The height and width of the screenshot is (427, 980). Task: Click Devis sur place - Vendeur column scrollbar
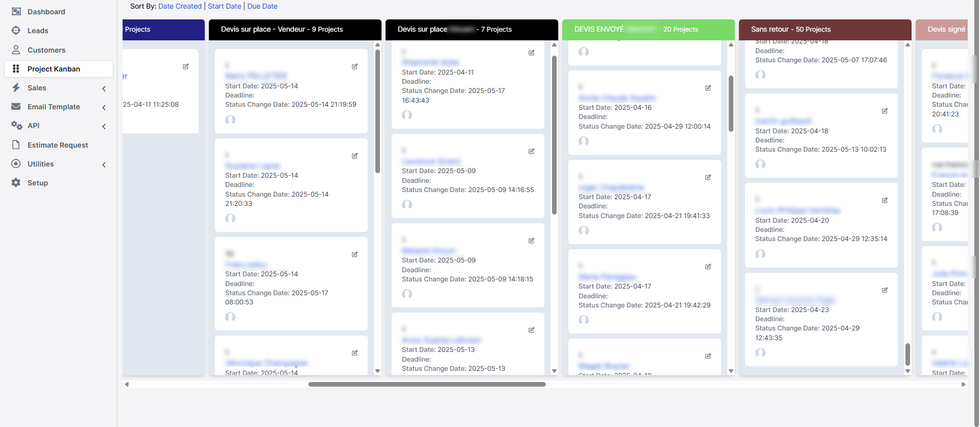(x=377, y=111)
